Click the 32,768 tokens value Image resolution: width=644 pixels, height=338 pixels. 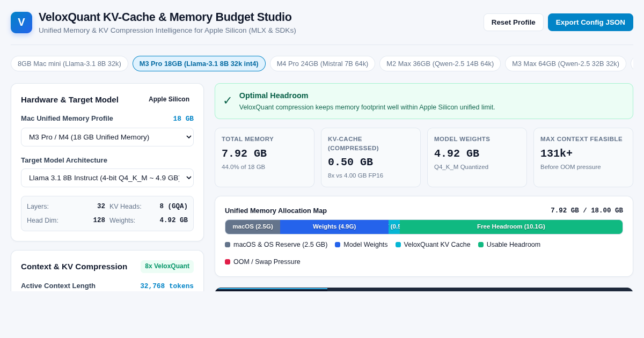(167, 286)
